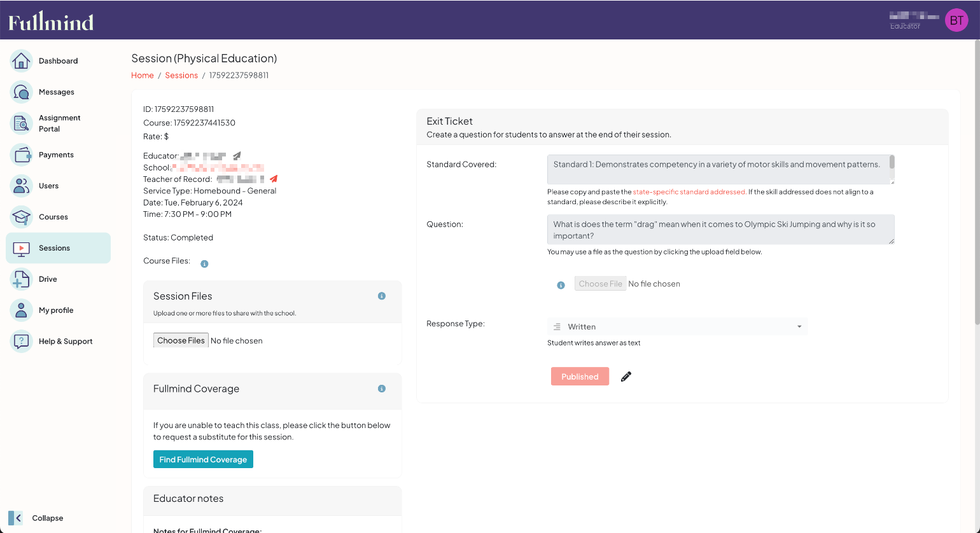Click the gray send icon beside Educator
The width and height of the screenshot is (980, 533).
click(x=237, y=156)
